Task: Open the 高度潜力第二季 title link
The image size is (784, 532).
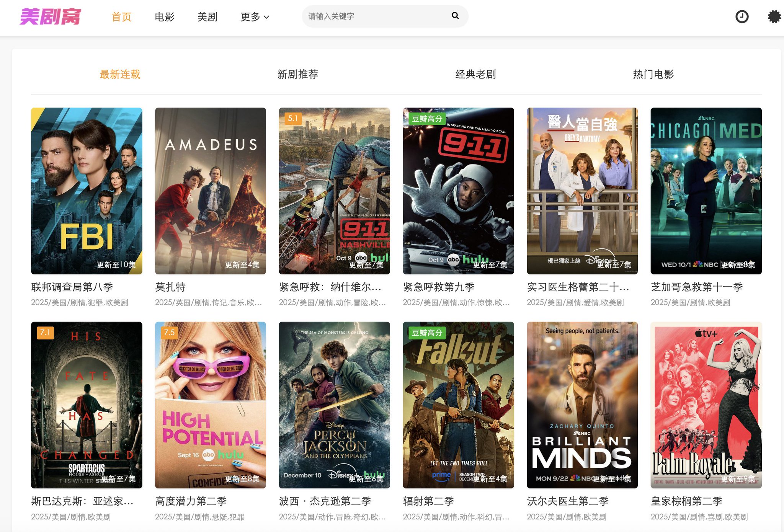Action: [191, 501]
